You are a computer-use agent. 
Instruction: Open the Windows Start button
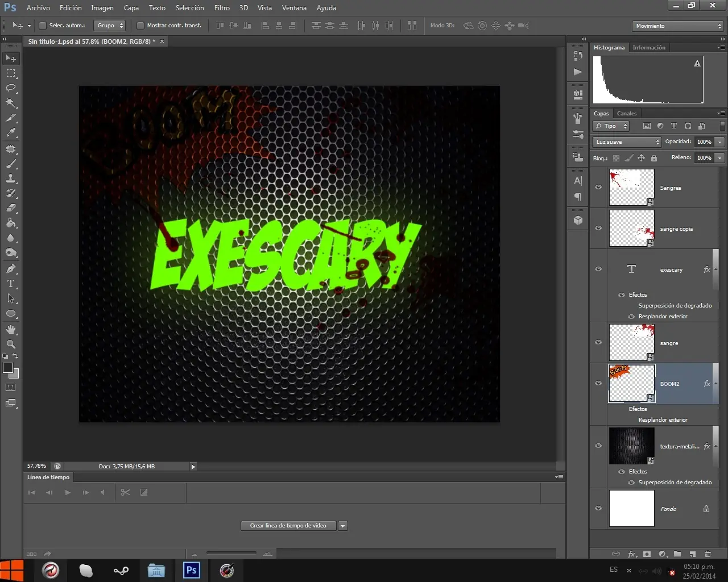pyautogui.click(x=11, y=571)
